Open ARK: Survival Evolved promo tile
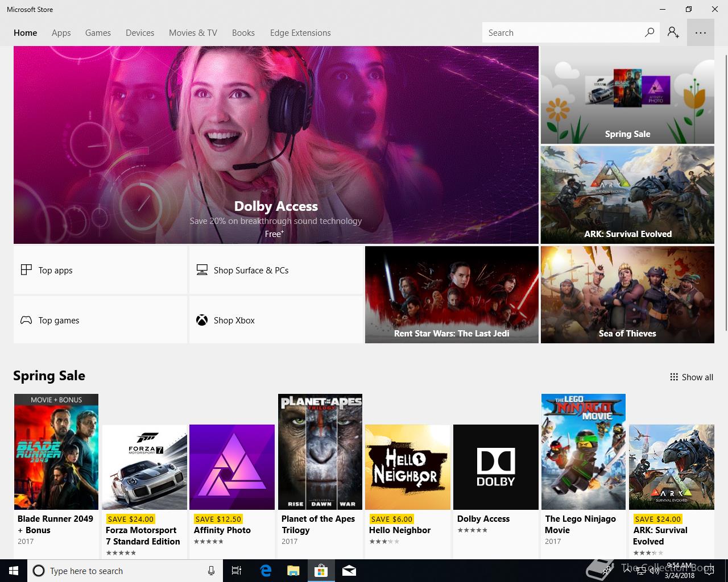 pos(627,195)
